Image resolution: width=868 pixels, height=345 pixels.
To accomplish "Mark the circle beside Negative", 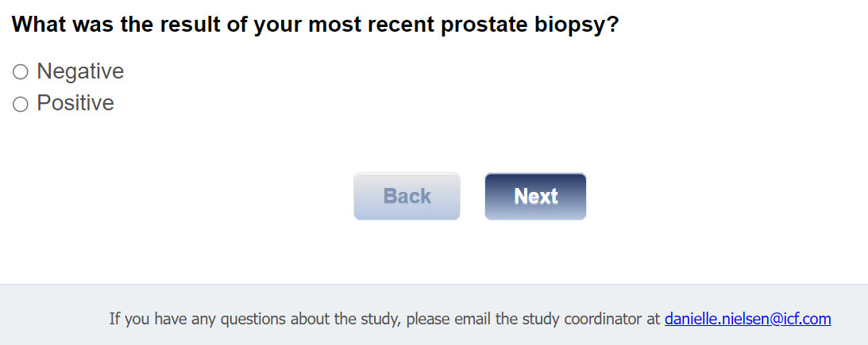I will [21, 72].
